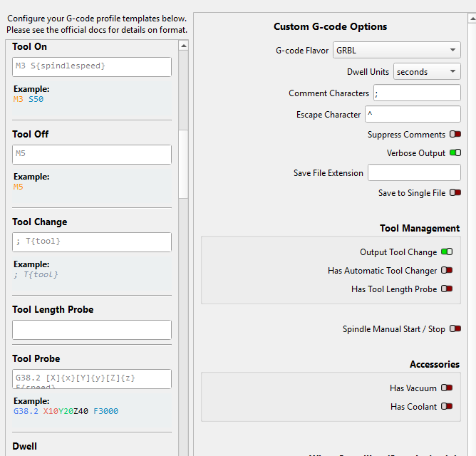
Task: Click the Tool Length Probe section heading
Action: (53, 309)
